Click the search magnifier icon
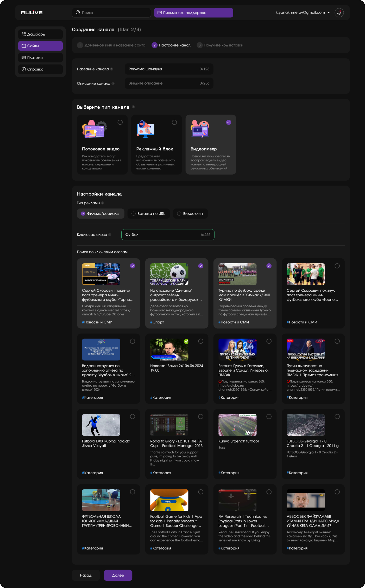This screenshot has height=588, width=365. coord(78,13)
